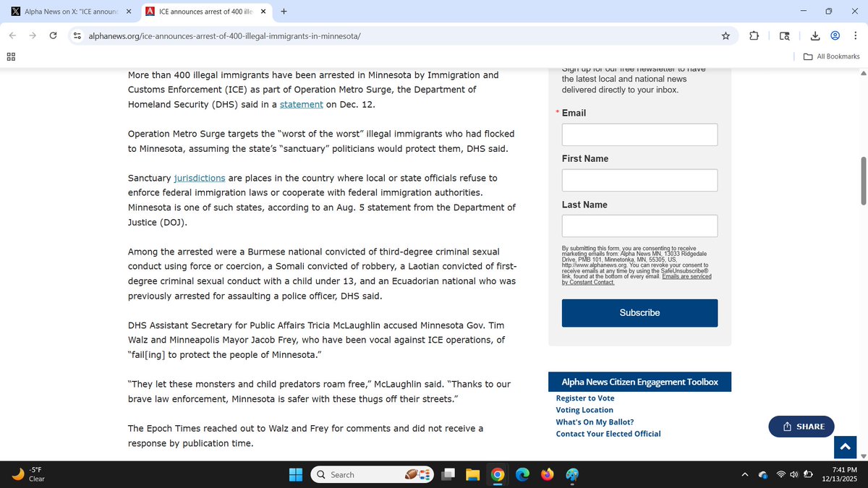The height and width of the screenshot is (488, 868).
Task: Launch Microsoft Edge from the taskbar
Action: [x=522, y=474]
